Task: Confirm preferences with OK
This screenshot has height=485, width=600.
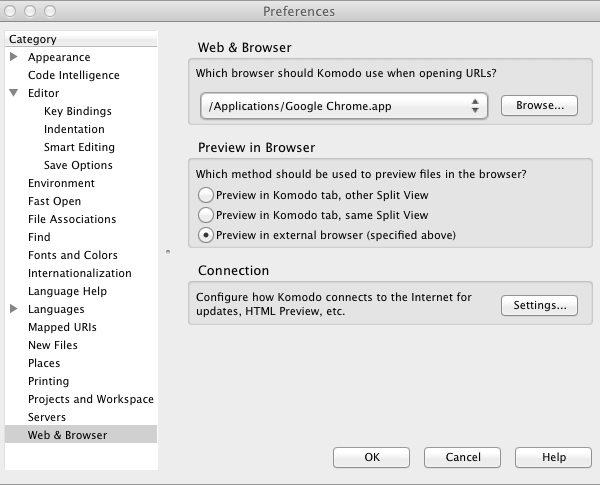Action: pyautogui.click(x=372, y=457)
